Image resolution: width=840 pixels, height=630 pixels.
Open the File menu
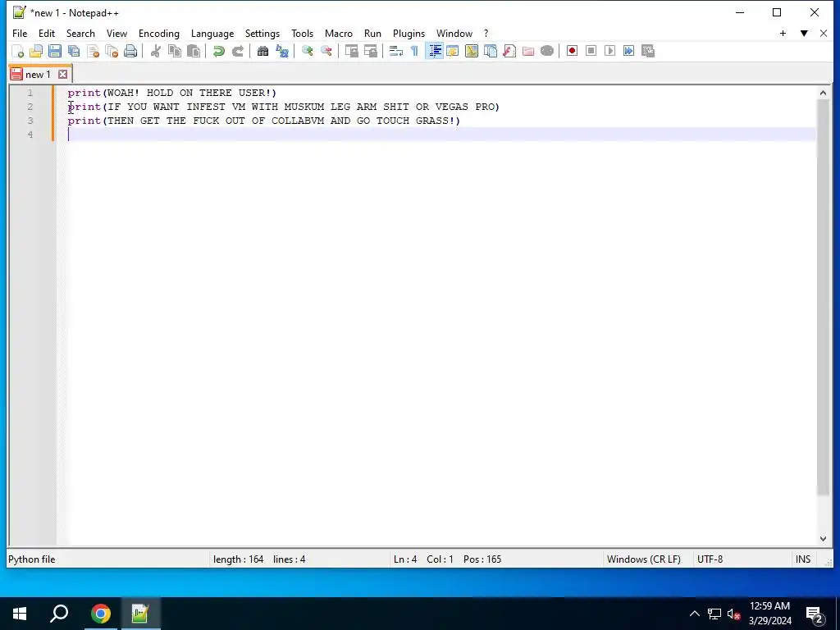pos(20,33)
